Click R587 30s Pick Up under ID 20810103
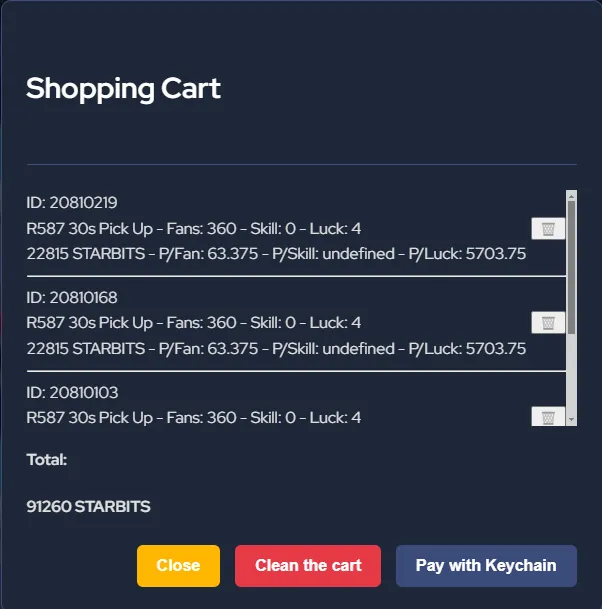 (x=90, y=417)
